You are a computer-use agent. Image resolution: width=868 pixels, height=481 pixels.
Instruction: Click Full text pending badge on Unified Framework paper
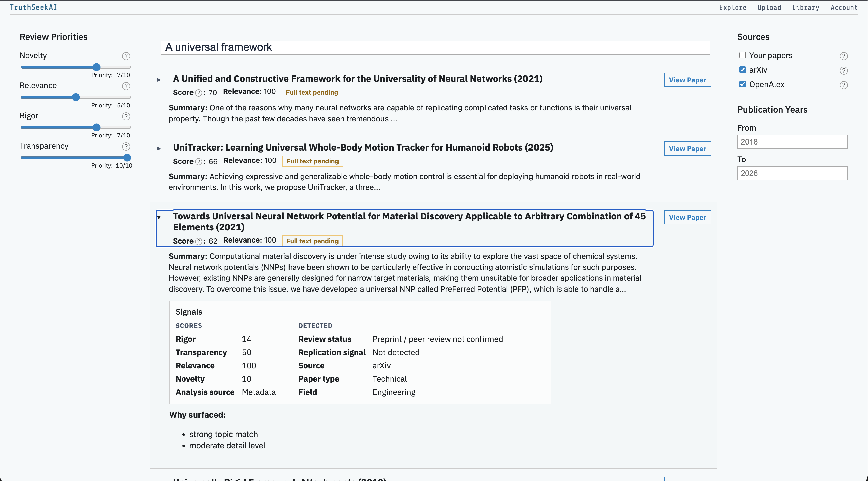[312, 93]
